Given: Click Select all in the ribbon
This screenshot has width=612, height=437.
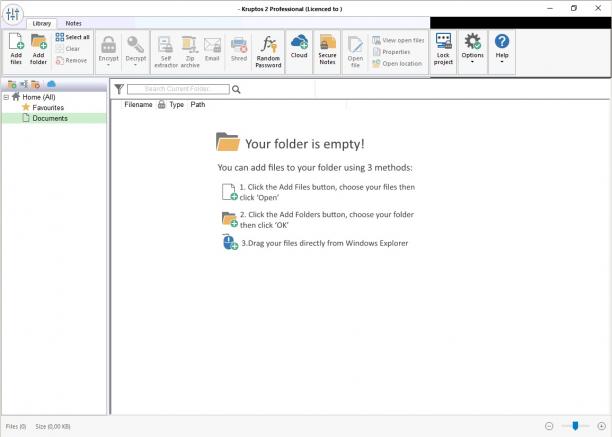Looking at the screenshot, I should pyautogui.click(x=73, y=37).
